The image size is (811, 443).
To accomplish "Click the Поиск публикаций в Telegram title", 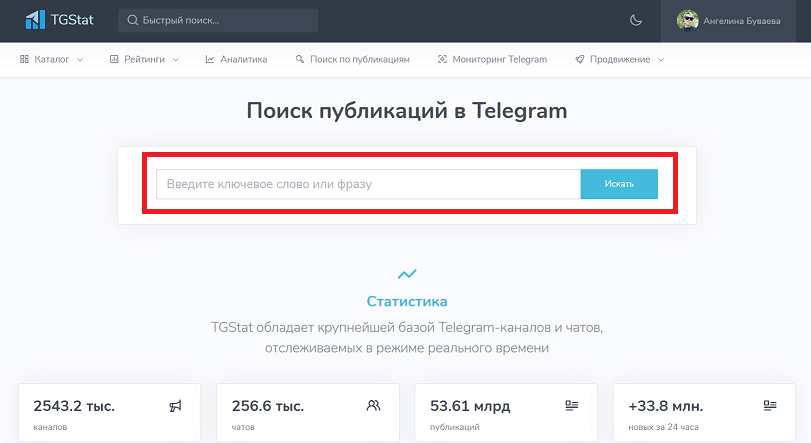I will [407, 111].
